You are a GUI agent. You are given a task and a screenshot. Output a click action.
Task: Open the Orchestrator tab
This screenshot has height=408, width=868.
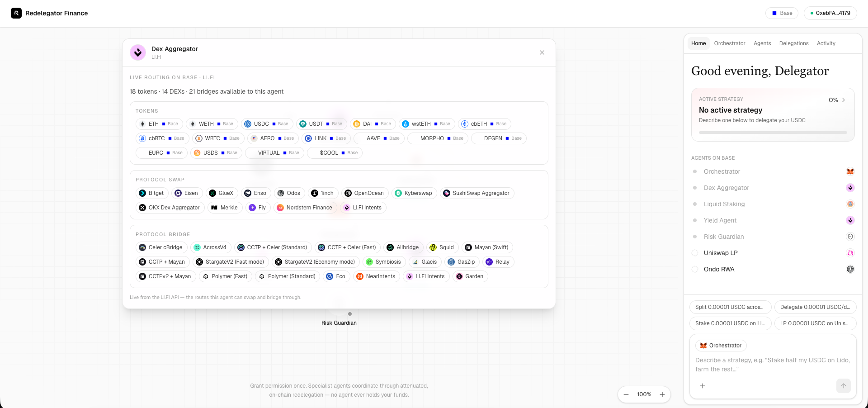tap(730, 43)
